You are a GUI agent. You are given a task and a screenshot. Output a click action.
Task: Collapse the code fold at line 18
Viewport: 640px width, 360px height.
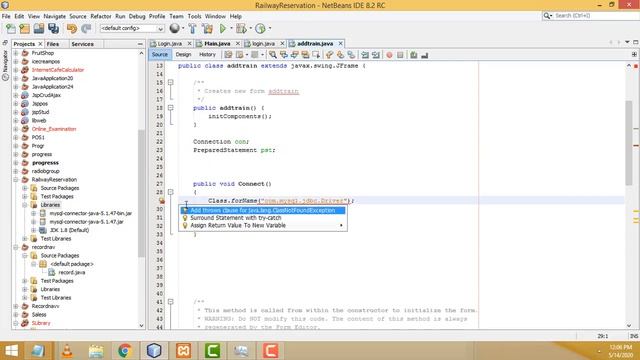click(x=171, y=108)
